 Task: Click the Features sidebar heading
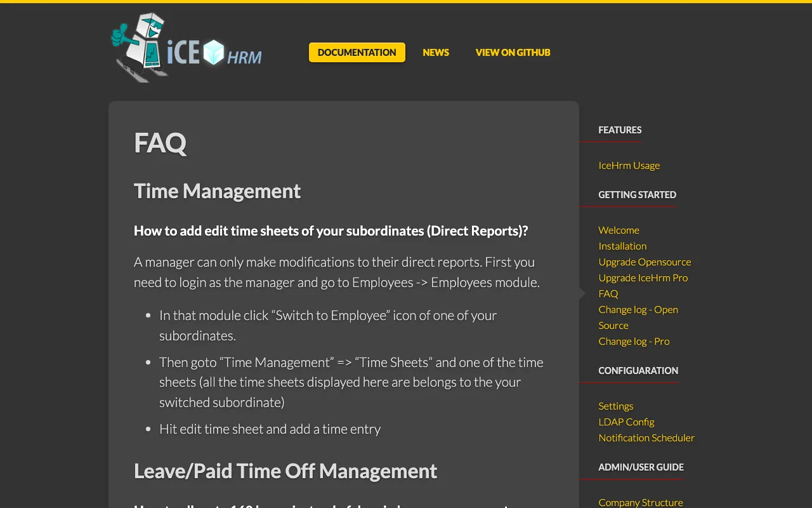pos(620,130)
